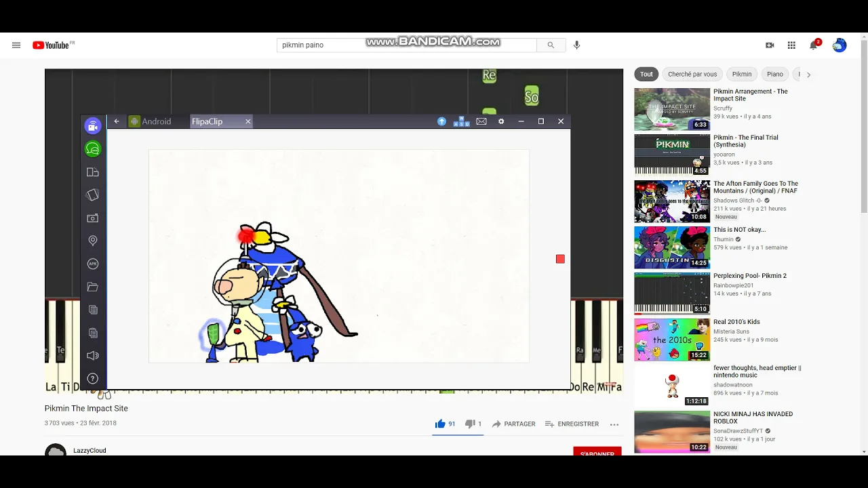Open 'Perplexing Pool- Pikmin 2' thumbnail
This screenshot has height=488, width=868.
tap(672, 293)
